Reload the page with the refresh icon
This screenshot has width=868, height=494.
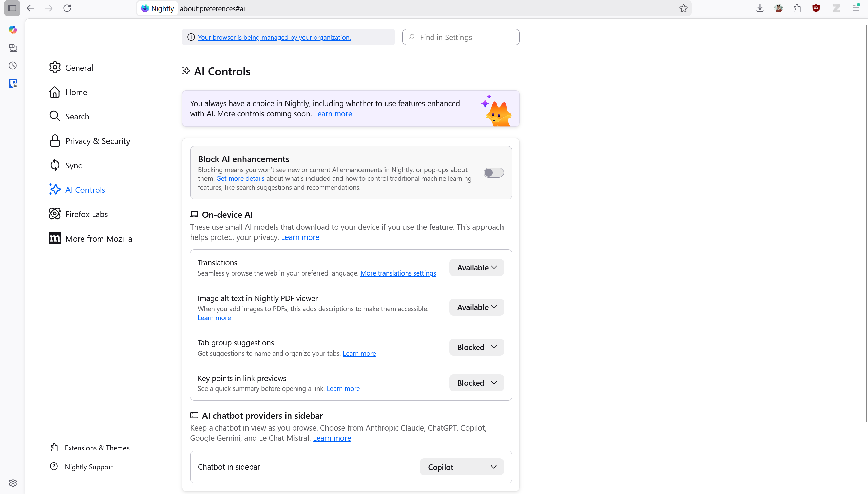coord(67,8)
